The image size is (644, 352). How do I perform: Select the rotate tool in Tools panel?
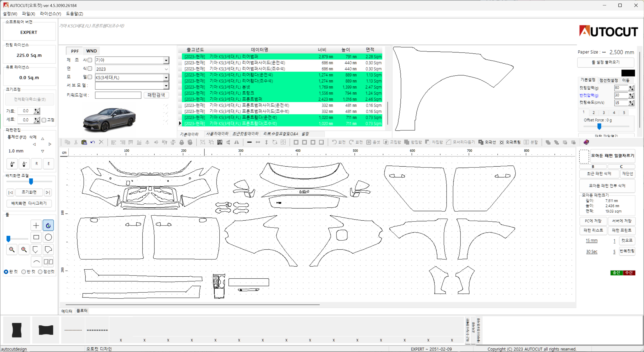(x=48, y=226)
